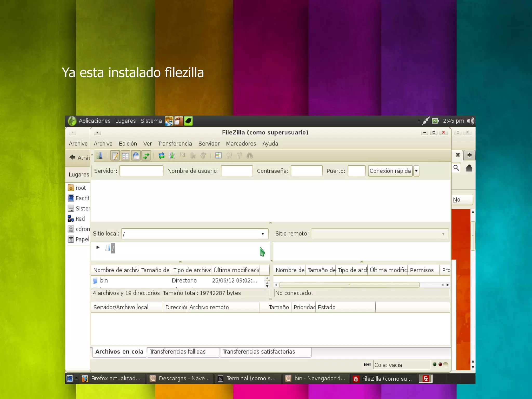Open the FileZilla Archivo menu
This screenshot has width=532, height=399.
click(x=103, y=143)
